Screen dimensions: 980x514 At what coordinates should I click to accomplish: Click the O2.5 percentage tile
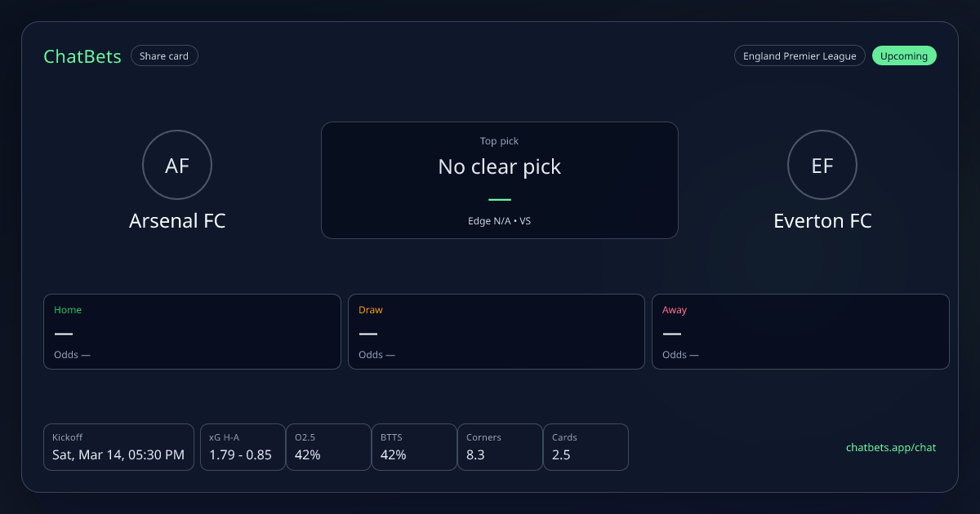point(327,447)
